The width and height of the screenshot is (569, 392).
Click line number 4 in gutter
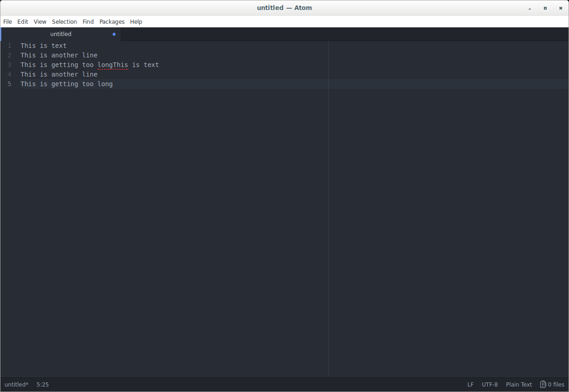click(9, 74)
